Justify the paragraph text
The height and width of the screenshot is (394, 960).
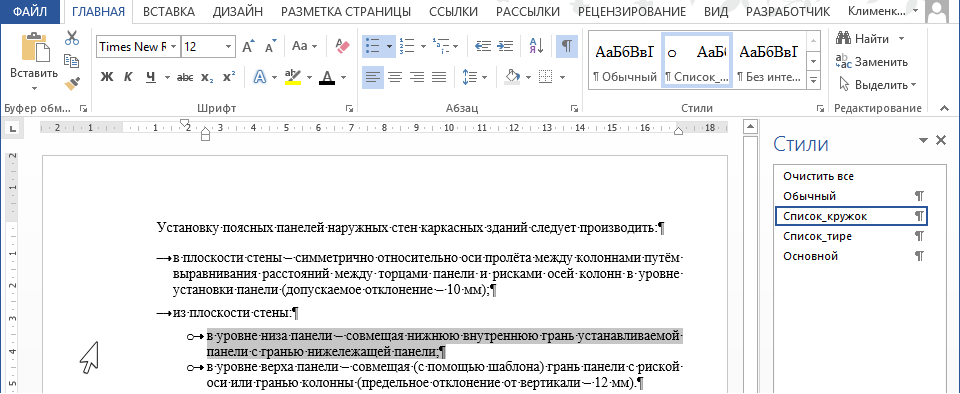pos(438,77)
